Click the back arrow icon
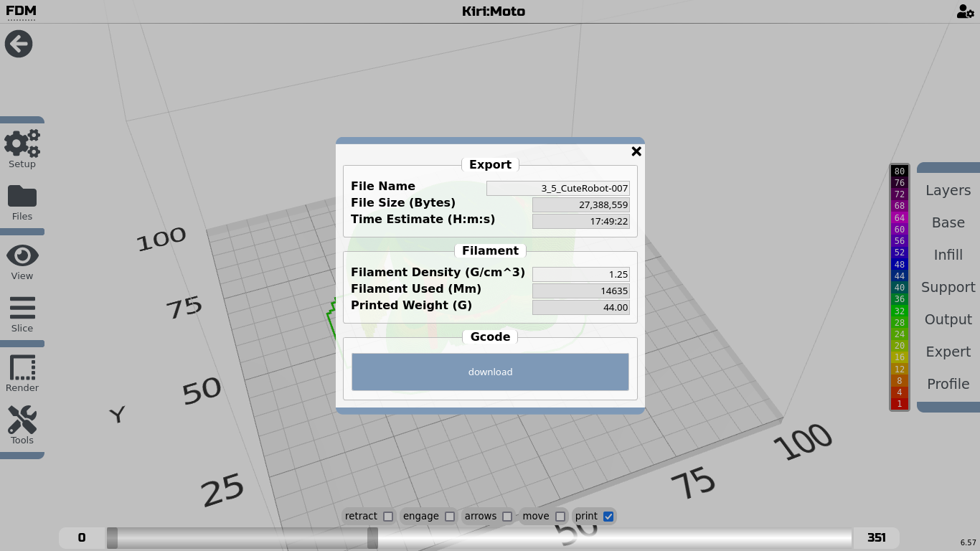Screen dimensions: 980x551 pyautogui.click(x=19, y=44)
